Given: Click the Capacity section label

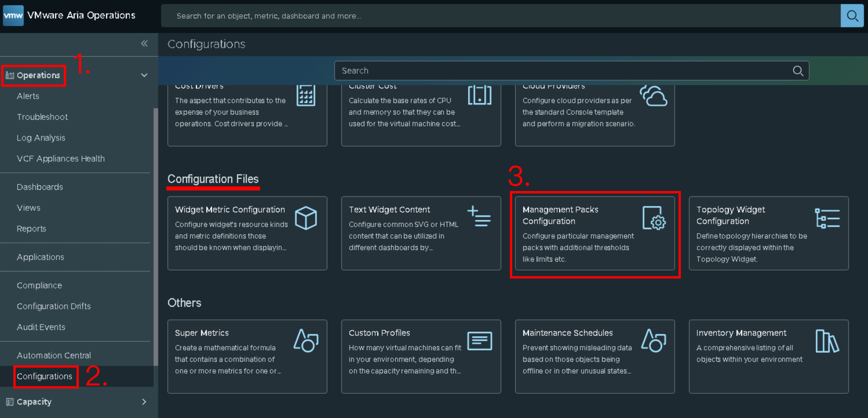Looking at the screenshot, I should coord(34,401).
